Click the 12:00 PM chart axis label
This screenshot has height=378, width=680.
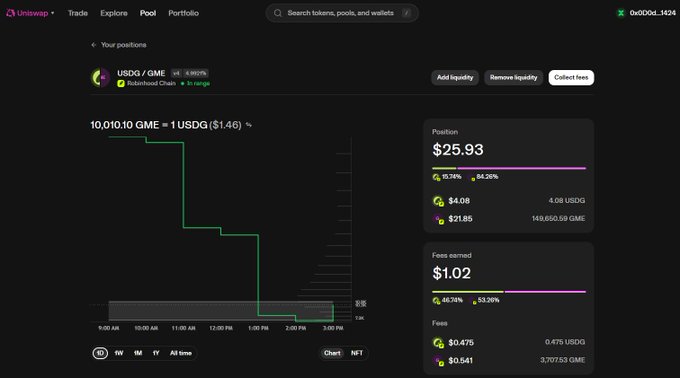click(221, 328)
